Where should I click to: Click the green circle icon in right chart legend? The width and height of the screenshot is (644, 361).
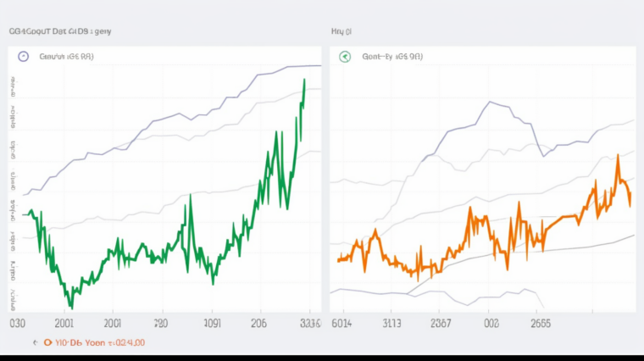[x=344, y=57]
